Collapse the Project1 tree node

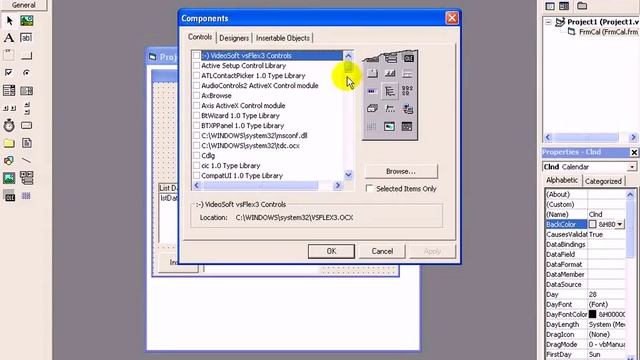(549, 22)
